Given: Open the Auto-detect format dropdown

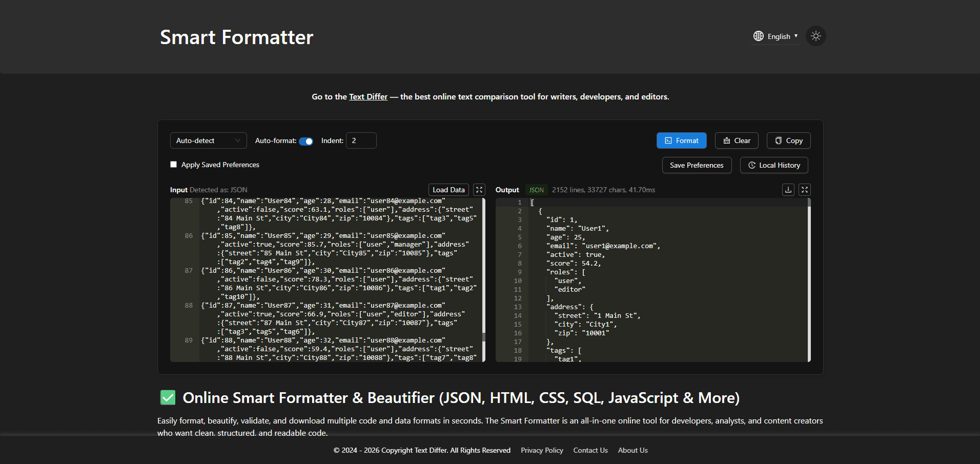Looking at the screenshot, I should tap(208, 140).
